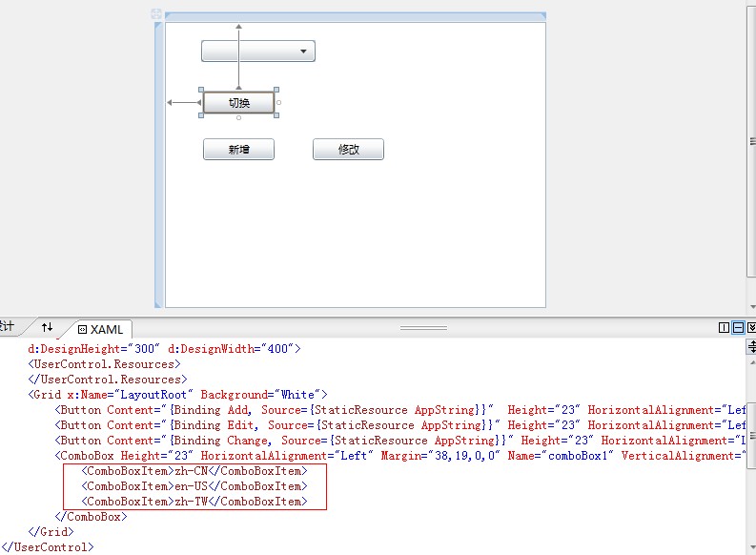The image size is (756, 555).
Task: Click the grid move handle at design surface corner
Action: coord(156,14)
